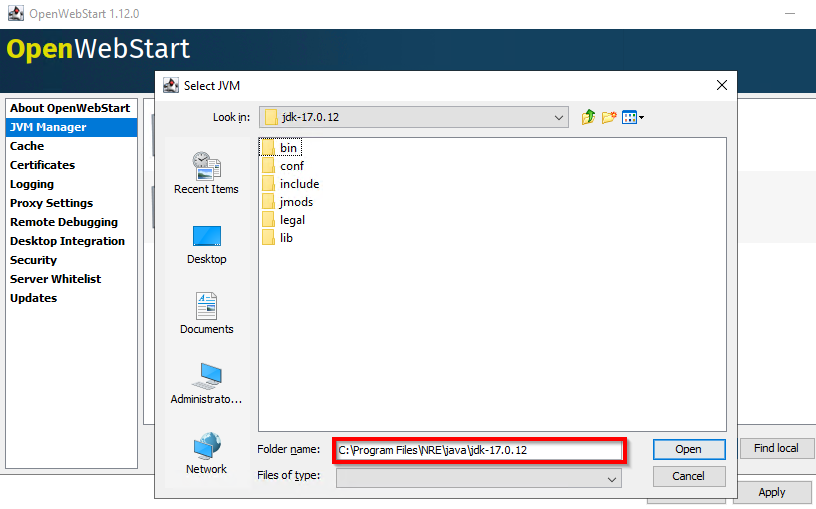Open Desktop Integration section
This screenshot has width=816, height=509.
tap(71, 241)
